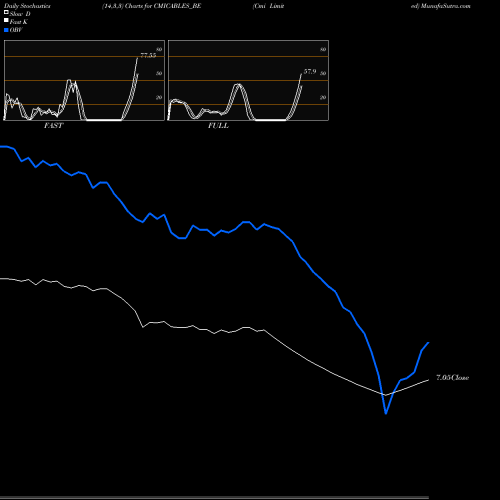Click the 'FULL' chart label
This screenshot has width=500, height=500.
click(218, 126)
